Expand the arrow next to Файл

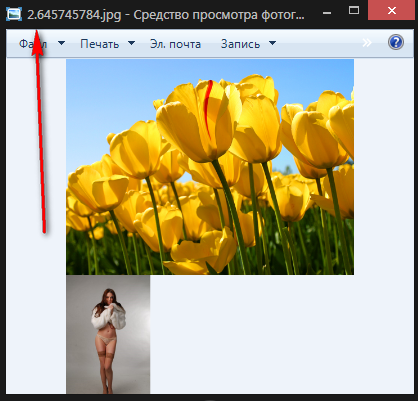coord(61,43)
